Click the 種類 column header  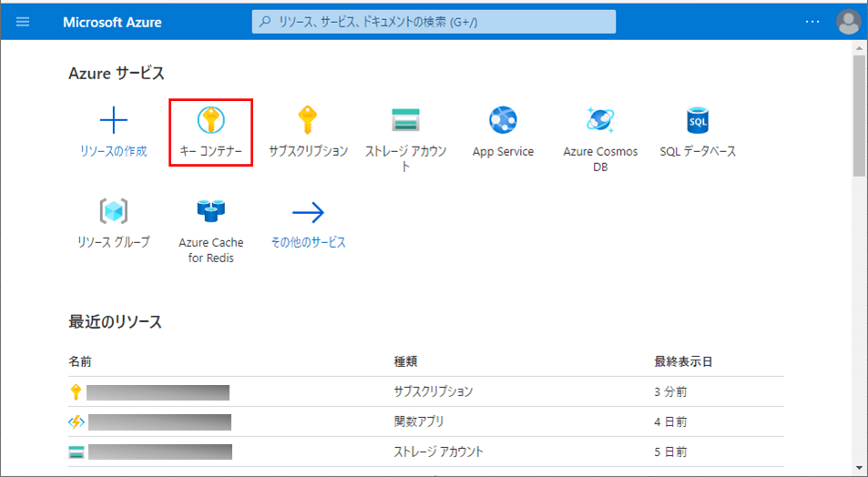(x=406, y=362)
